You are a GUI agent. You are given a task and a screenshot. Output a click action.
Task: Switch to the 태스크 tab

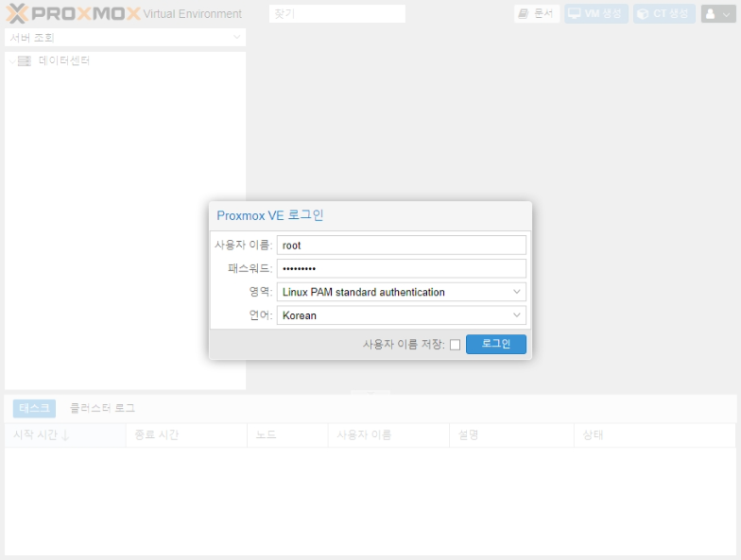click(x=34, y=408)
